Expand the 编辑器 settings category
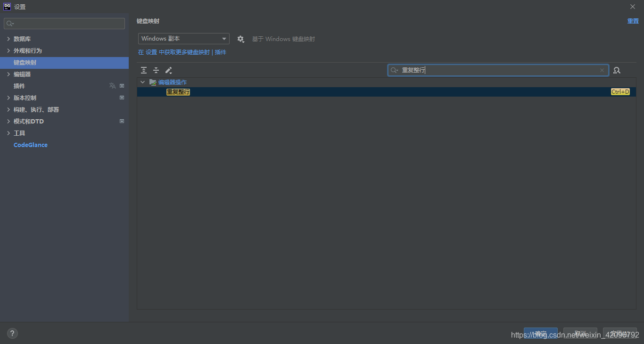This screenshot has height=344, width=644. 8,74
